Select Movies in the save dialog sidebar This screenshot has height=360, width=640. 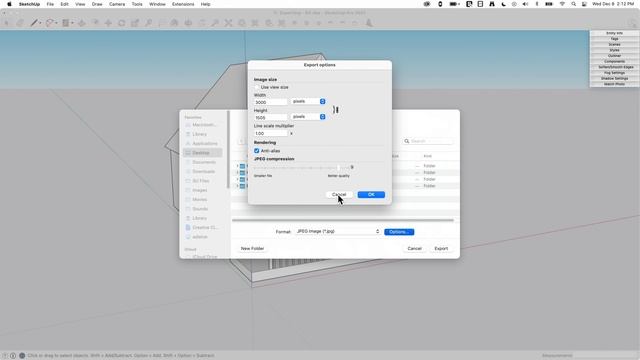point(202,199)
